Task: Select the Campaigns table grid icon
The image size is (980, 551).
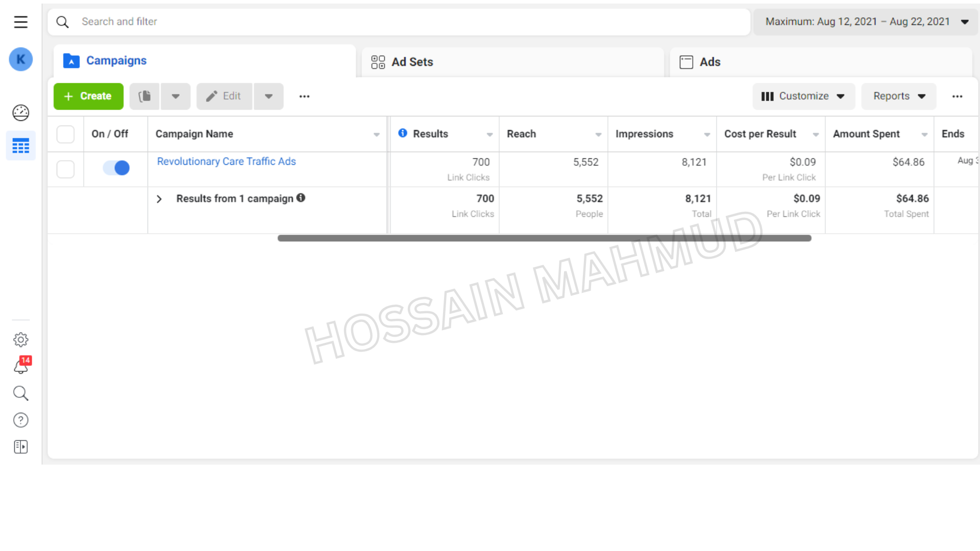Action: pyautogui.click(x=21, y=146)
